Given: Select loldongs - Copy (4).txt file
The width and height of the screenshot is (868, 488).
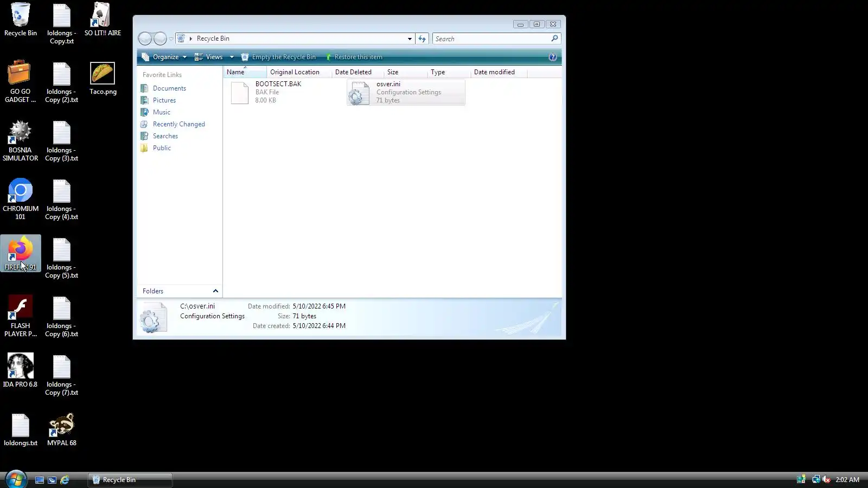Looking at the screenshot, I should (x=61, y=199).
